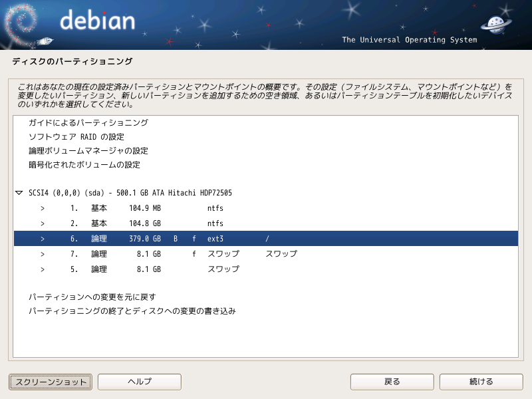Click the 104.9 MB size value
Image resolution: width=532 pixels, height=399 pixels.
pos(145,208)
